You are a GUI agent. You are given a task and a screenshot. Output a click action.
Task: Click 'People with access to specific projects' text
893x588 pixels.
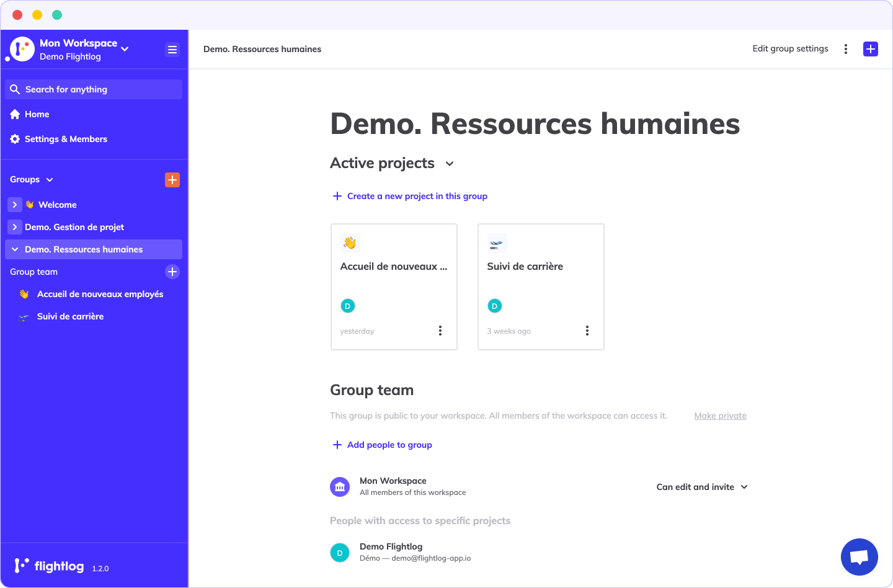(420, 521)
